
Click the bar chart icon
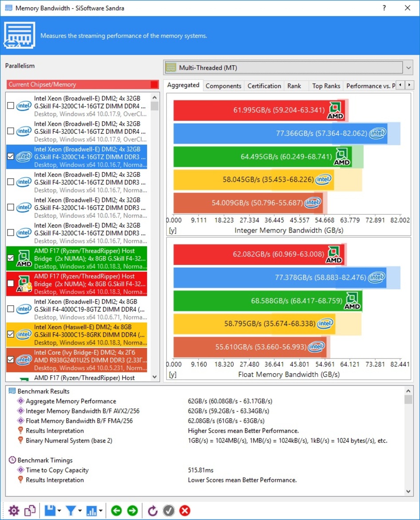(x=91, y=510)
